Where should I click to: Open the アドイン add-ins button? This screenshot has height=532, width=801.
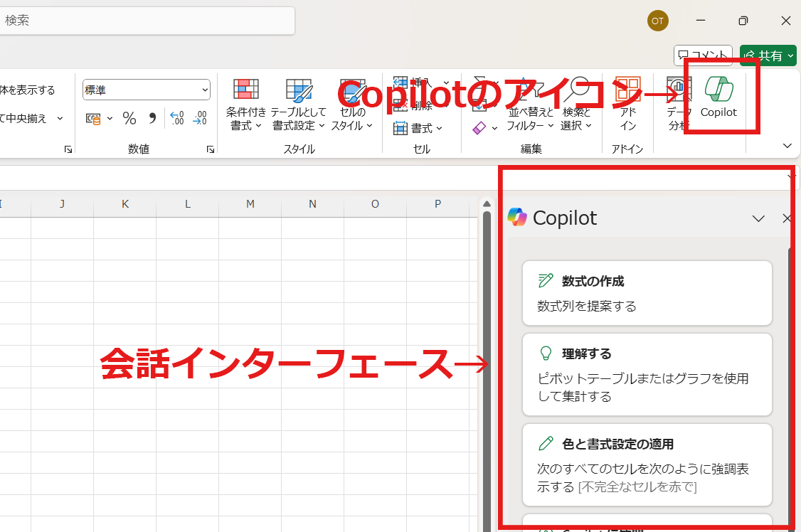(628, 104)
